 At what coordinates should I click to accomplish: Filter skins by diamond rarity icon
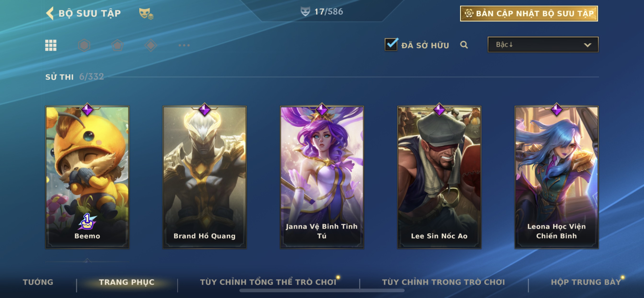pos(151,45)
